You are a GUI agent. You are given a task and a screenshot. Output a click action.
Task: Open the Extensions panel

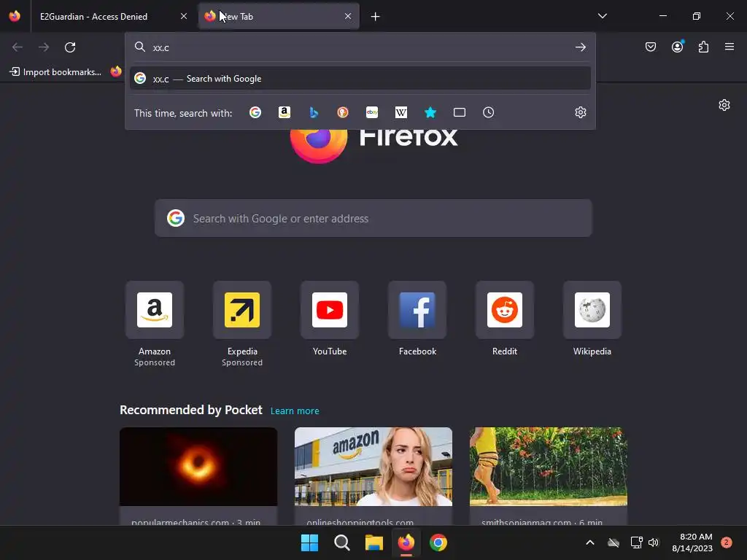pyautogui.click(x=703, y=47)
